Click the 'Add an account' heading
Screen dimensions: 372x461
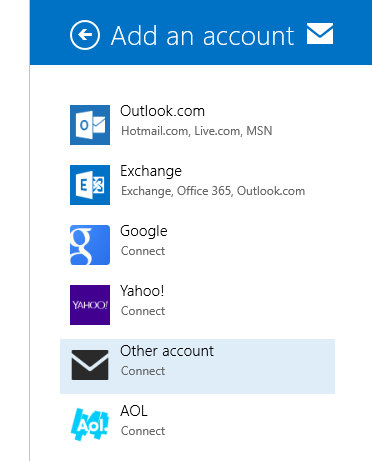click(x=203, y=35)
